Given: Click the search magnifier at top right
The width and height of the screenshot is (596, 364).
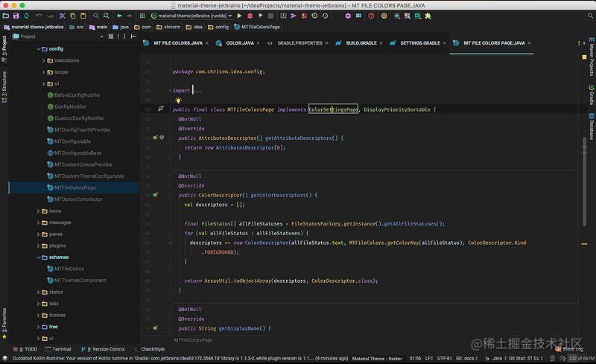Looking at the screenshot, I should point(590,16).
